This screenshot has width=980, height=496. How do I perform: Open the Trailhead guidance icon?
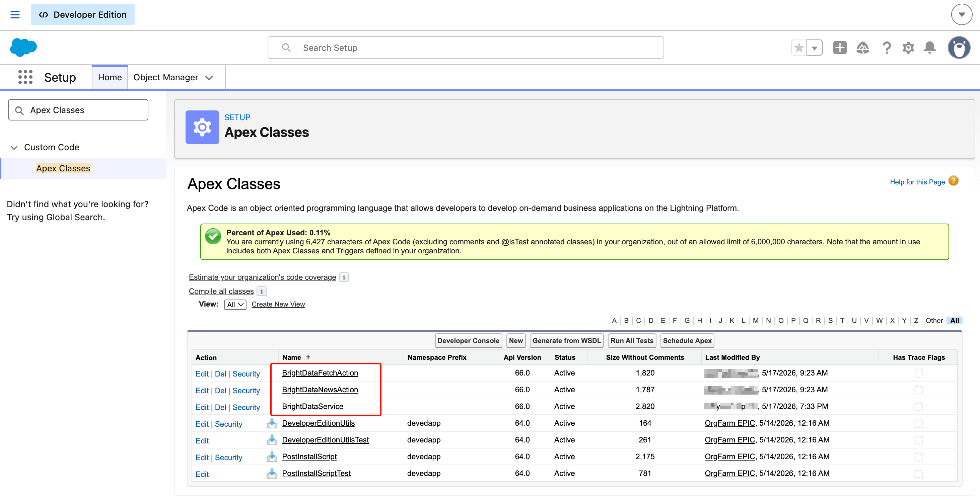[862, 48]
